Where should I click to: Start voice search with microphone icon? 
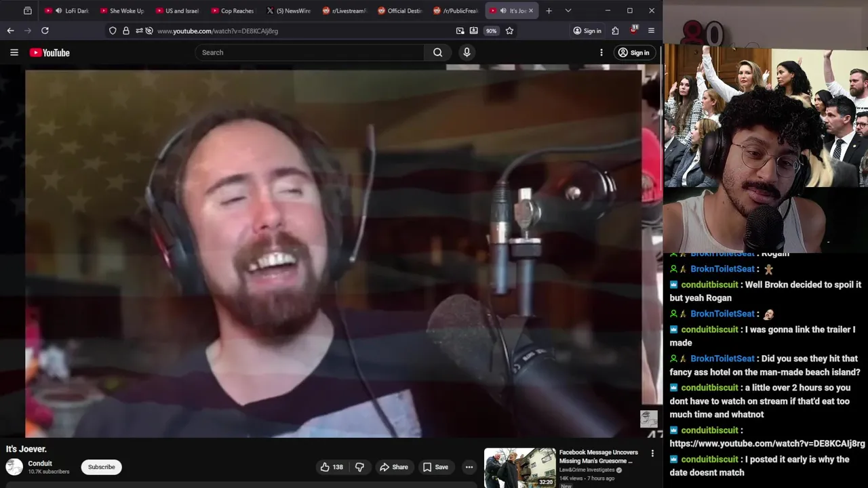click(467, 52)
